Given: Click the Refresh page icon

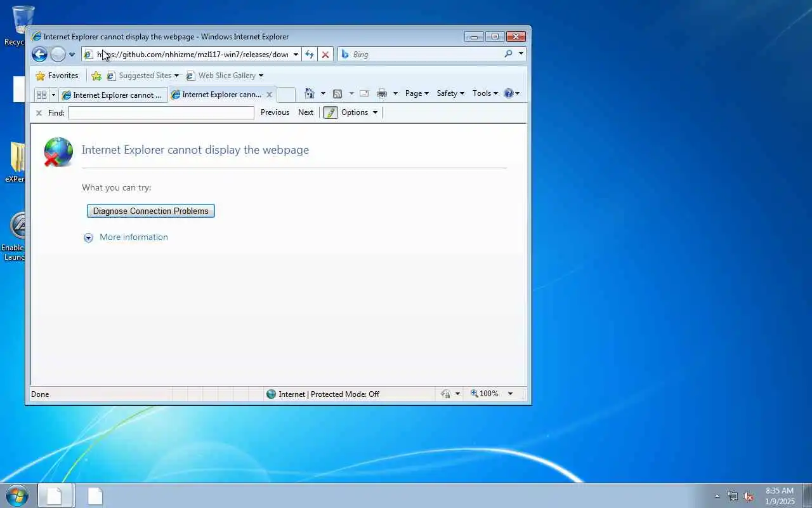Looking at the screenshot, I should (310, 55).
